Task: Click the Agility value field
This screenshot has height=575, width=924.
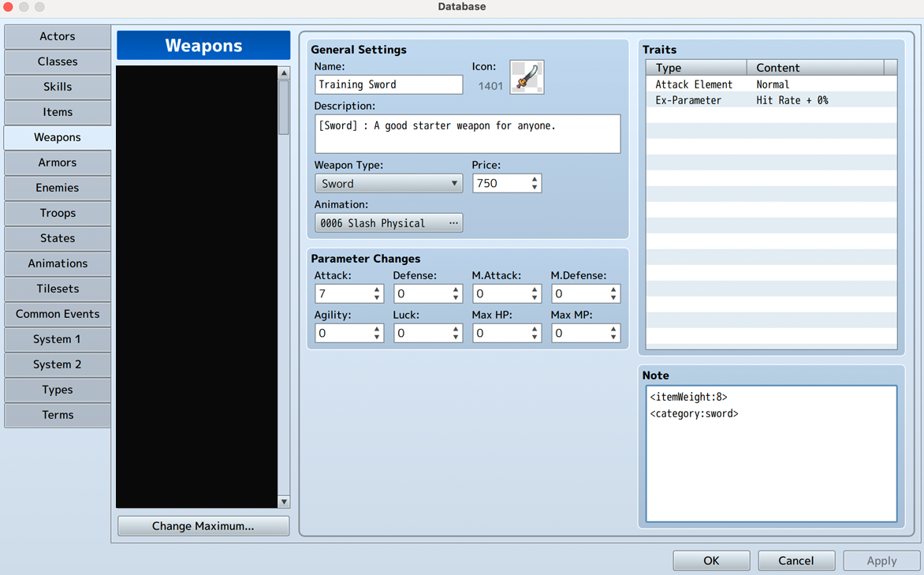Action: coord(343,333)
